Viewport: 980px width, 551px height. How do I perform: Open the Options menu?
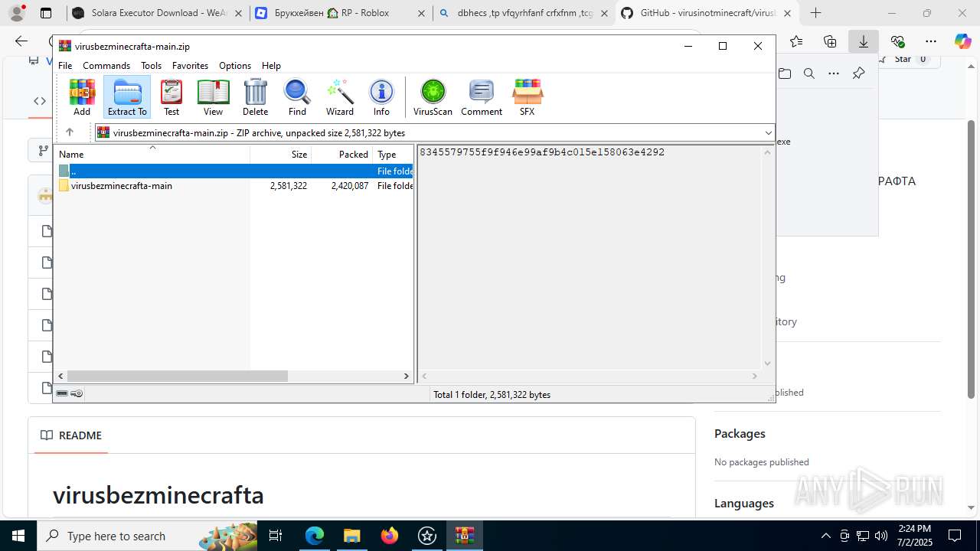(235, 66)
